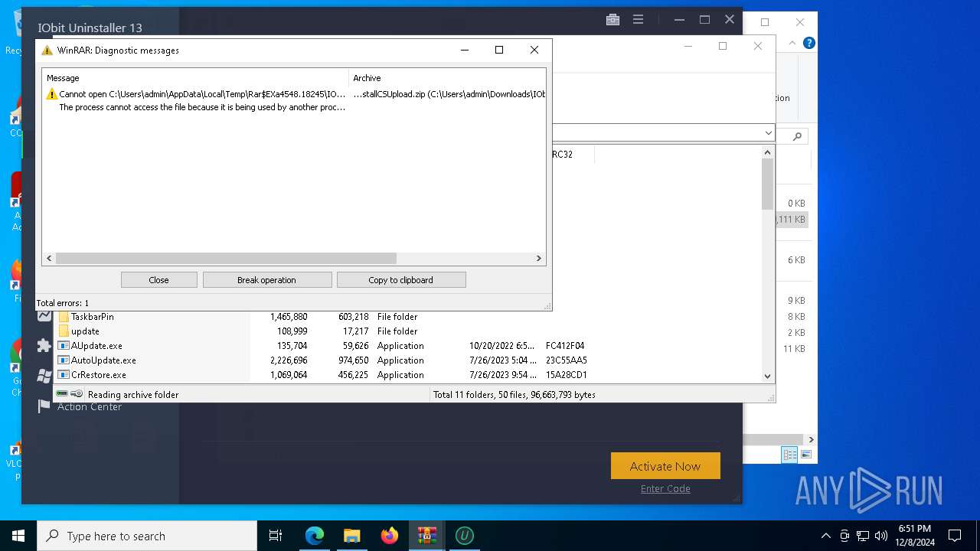Image resolution: width=980 pixels, height=551 pixels.
Task: Click the Message column header
Action: pos(195,78)
